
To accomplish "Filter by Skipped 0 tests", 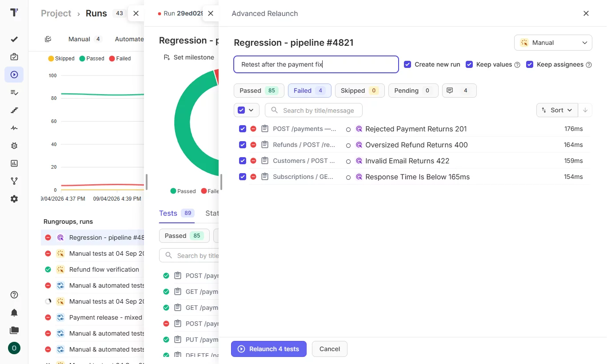I will [360, 91].
